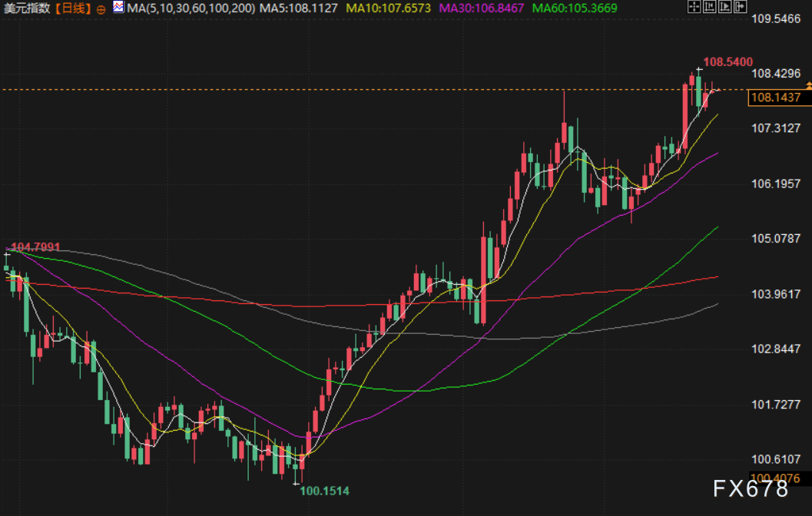Click the 109.5466 price axis label

click(x=777, y=18)
